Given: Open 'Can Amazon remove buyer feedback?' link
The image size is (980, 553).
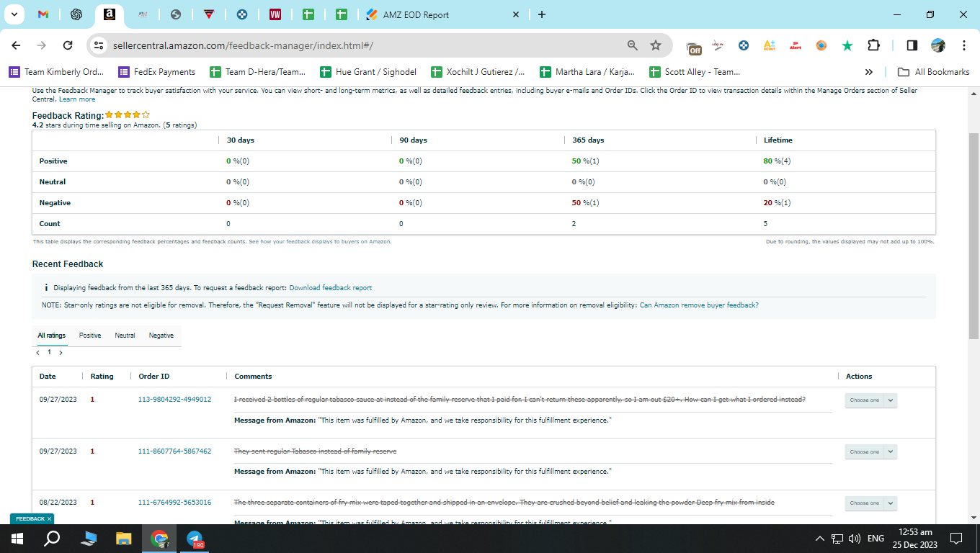Looking at the screenshot, I should click(x=699, y=305).
